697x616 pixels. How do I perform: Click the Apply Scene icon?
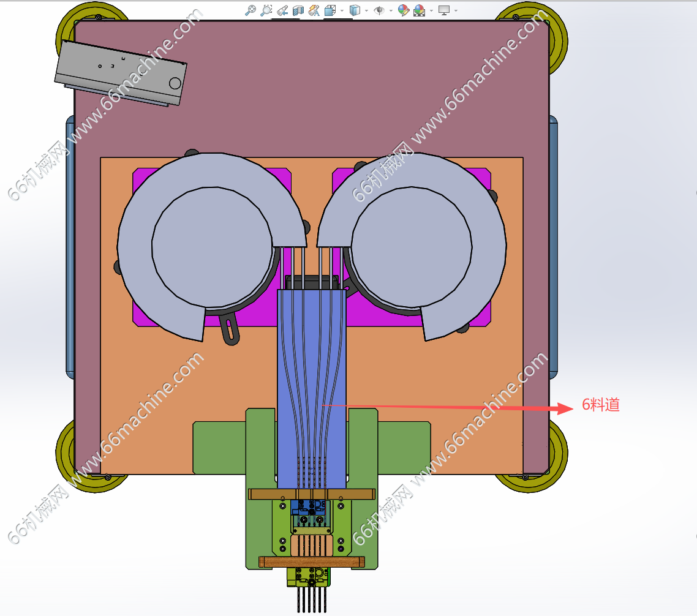(420, 10)
